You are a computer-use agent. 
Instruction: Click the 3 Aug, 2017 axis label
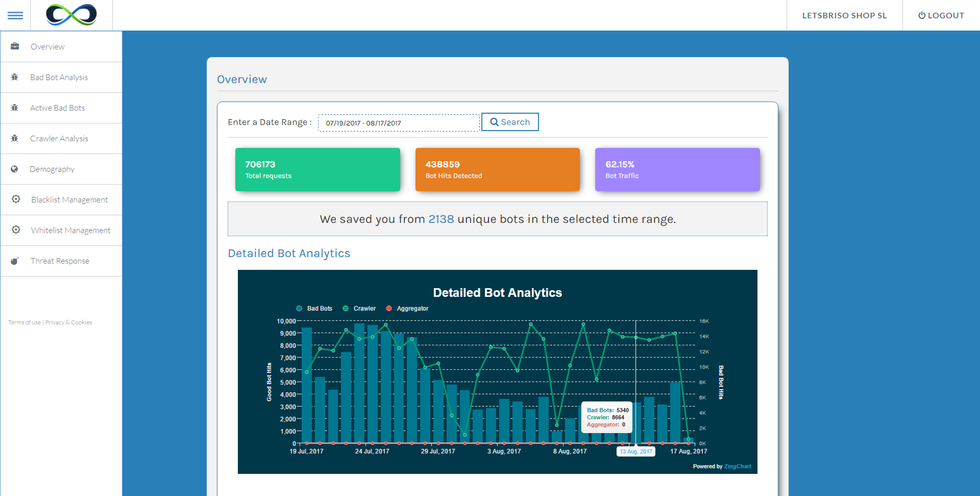[x=504, y=451]
